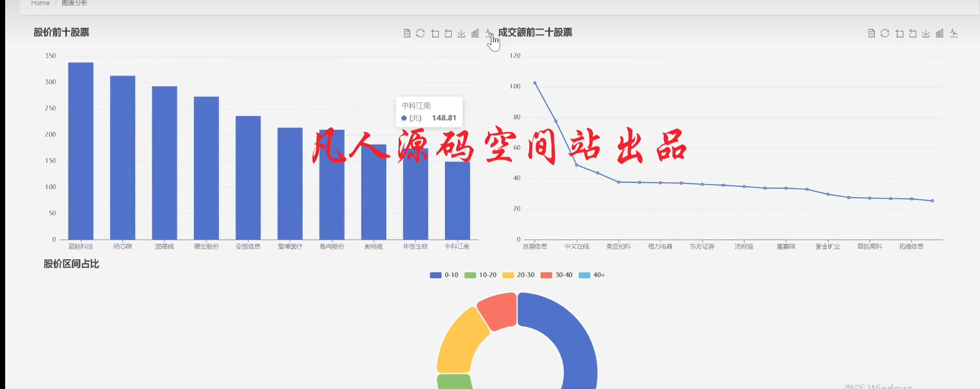Click the 爱博医疗 axis label

coord(290,246)
